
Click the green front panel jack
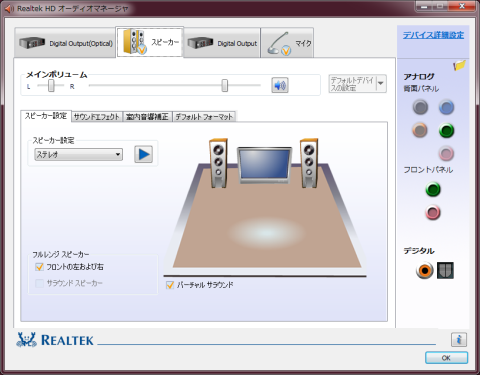coord(433,189)
